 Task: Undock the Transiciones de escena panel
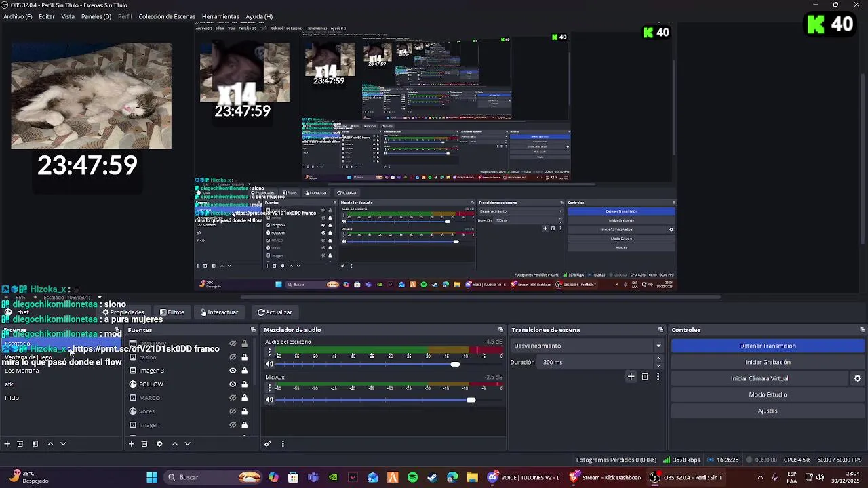coord(660,330)
